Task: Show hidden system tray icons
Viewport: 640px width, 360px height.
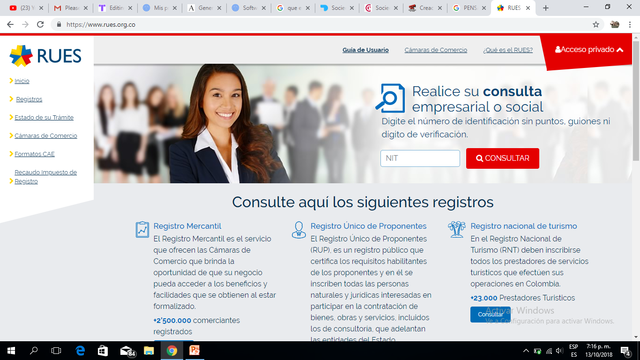Action: click(526, 351)
